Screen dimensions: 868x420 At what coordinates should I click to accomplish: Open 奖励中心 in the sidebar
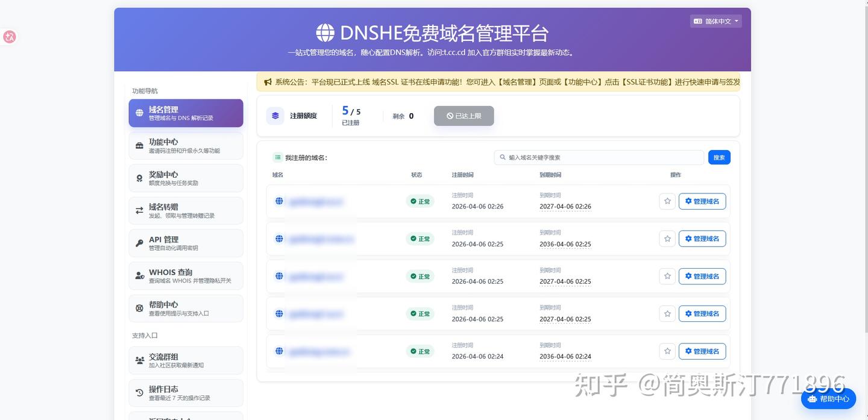pyautogui.click(x=186, y=178)
